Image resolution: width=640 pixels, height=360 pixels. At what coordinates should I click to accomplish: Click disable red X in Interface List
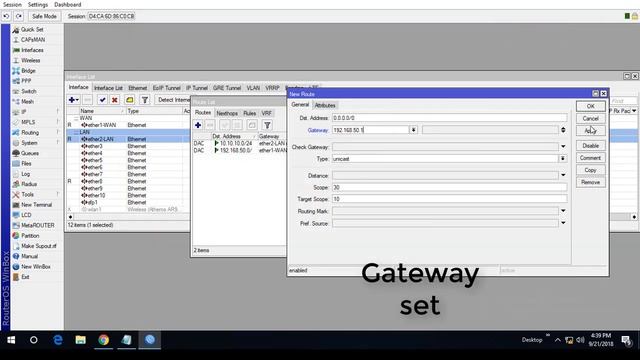[115, 100]
